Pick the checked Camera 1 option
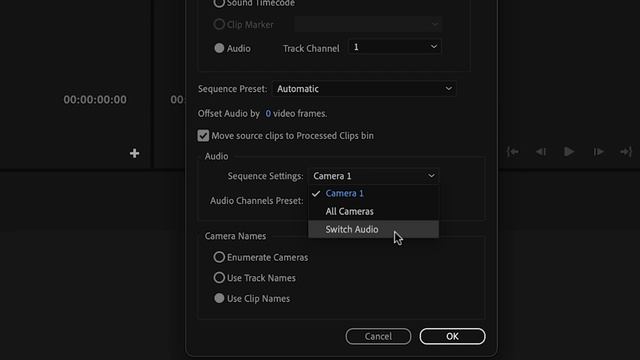 point(373,193)
